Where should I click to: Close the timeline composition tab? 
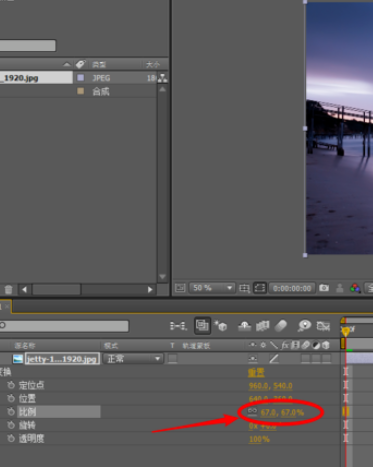[x=7, y=306]
